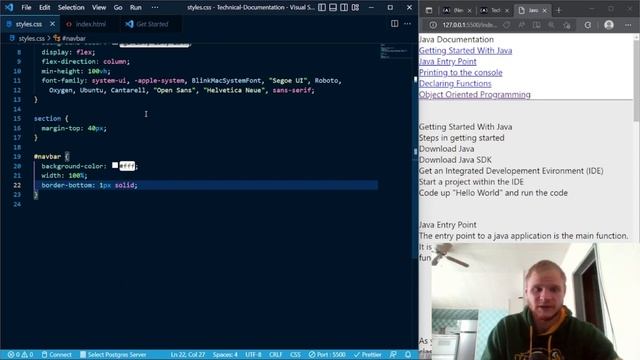The height and width of the screenshot is (360, 640).
Task: Open a new browser tab
Action: (559, 11)
